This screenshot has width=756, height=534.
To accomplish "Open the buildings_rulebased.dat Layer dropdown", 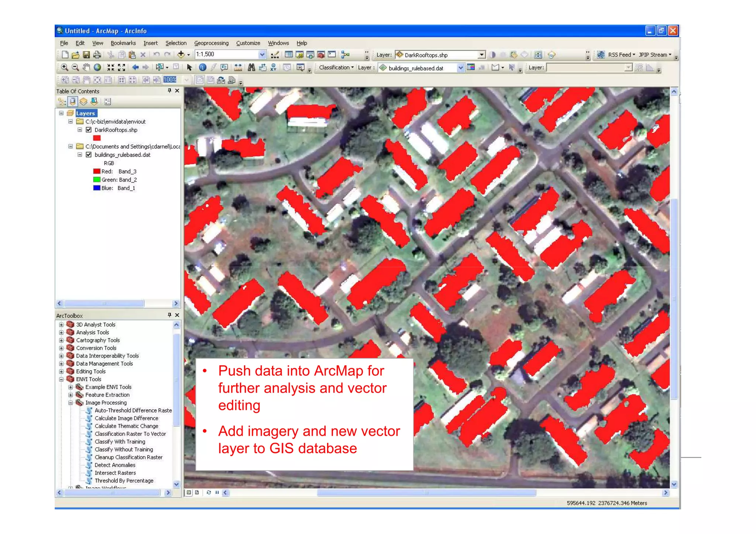I will tap(461, 68).
